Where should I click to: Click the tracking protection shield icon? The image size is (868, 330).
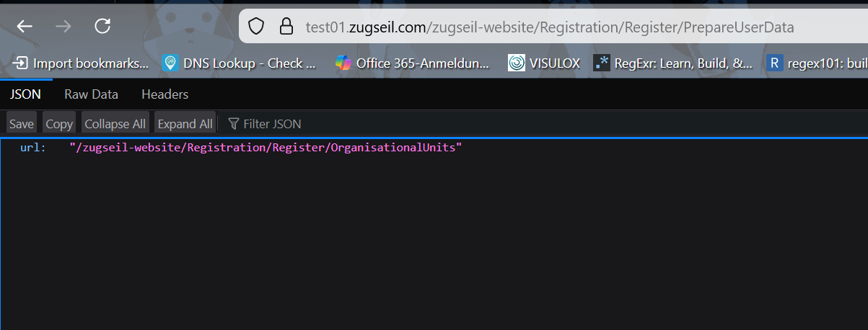click(x=256, y=27)
